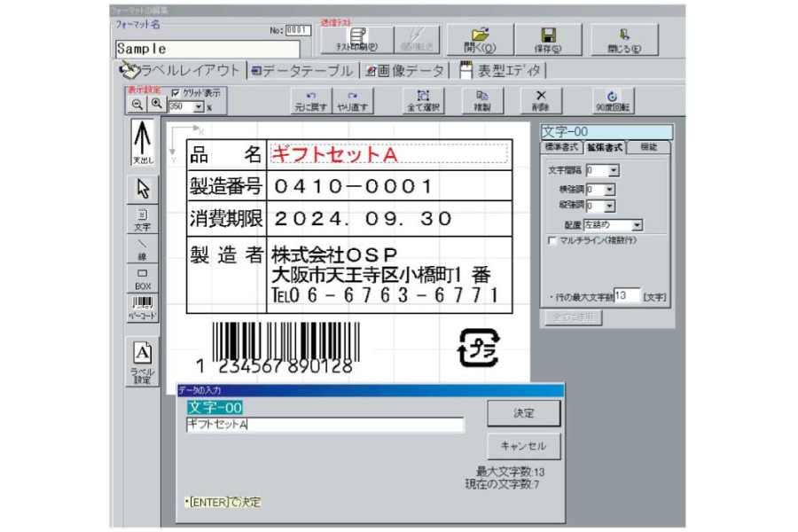The height and width of the screenshot is (532, 798).
Task: Zoom out with the minus magnifier
Action: coord(137,105)
